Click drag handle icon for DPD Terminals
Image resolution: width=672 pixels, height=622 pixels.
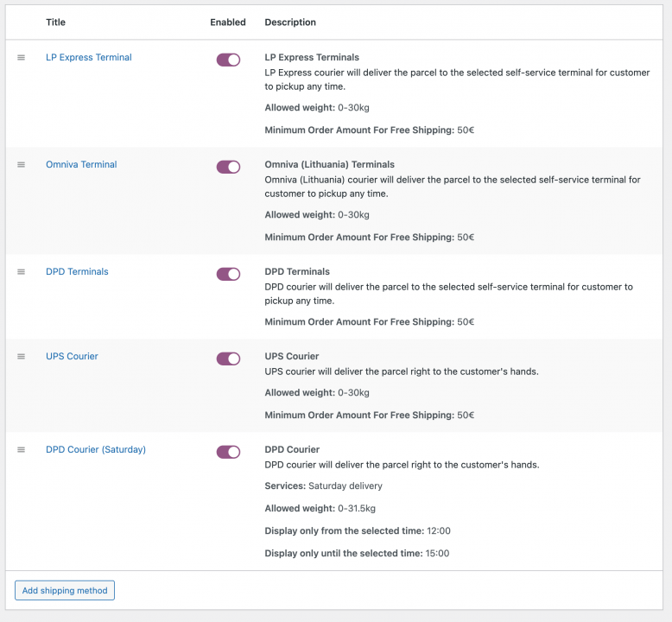pyautogui.click(x=22, y=272)
